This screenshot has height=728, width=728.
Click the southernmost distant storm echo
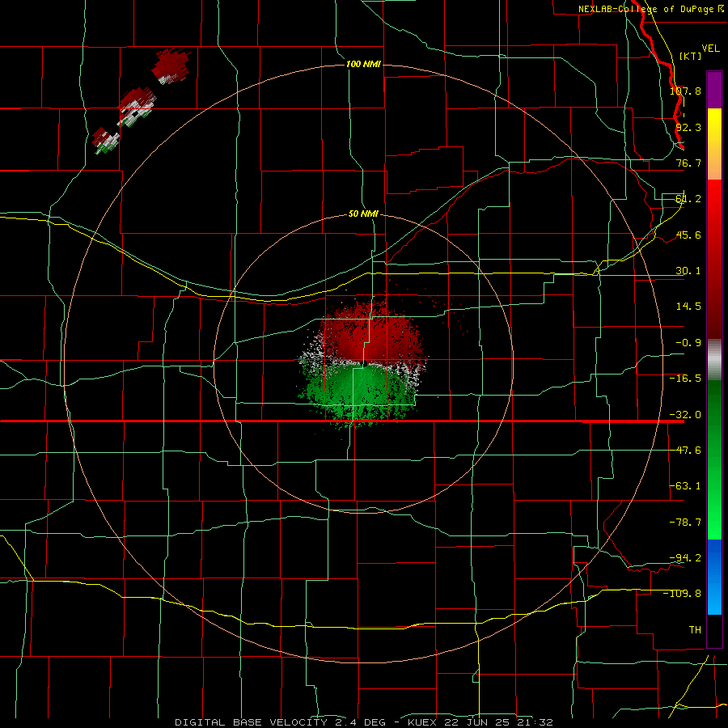click(x=105, y=140)
